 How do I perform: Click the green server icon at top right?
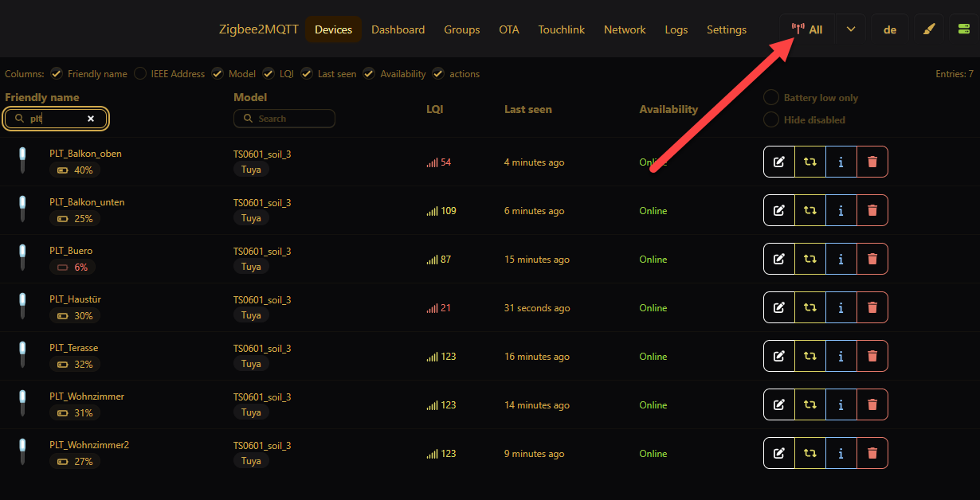963,29
